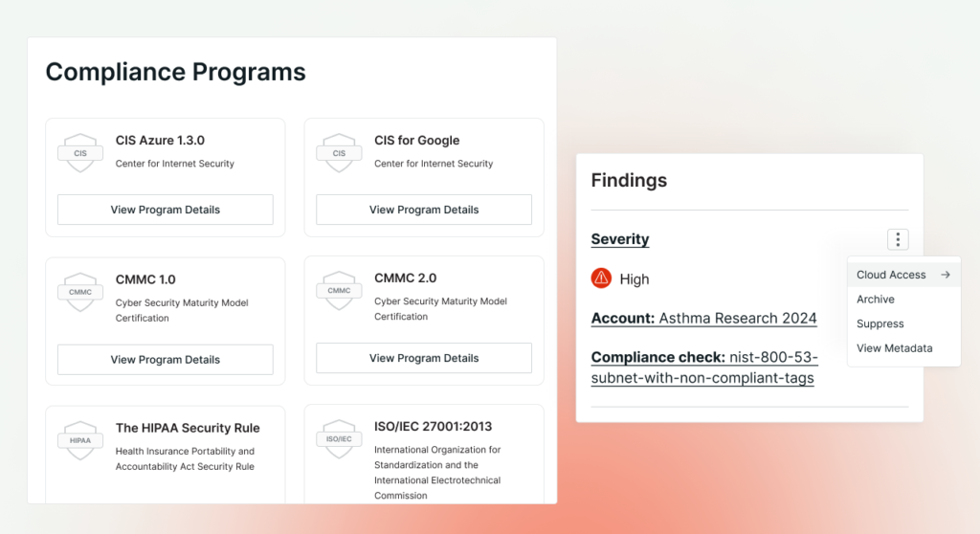Viewport: 980px width, 534px height.
Task: Click the CMMC shield icon on CMMC 2.0 card
Action: click(x=339, y=290)
